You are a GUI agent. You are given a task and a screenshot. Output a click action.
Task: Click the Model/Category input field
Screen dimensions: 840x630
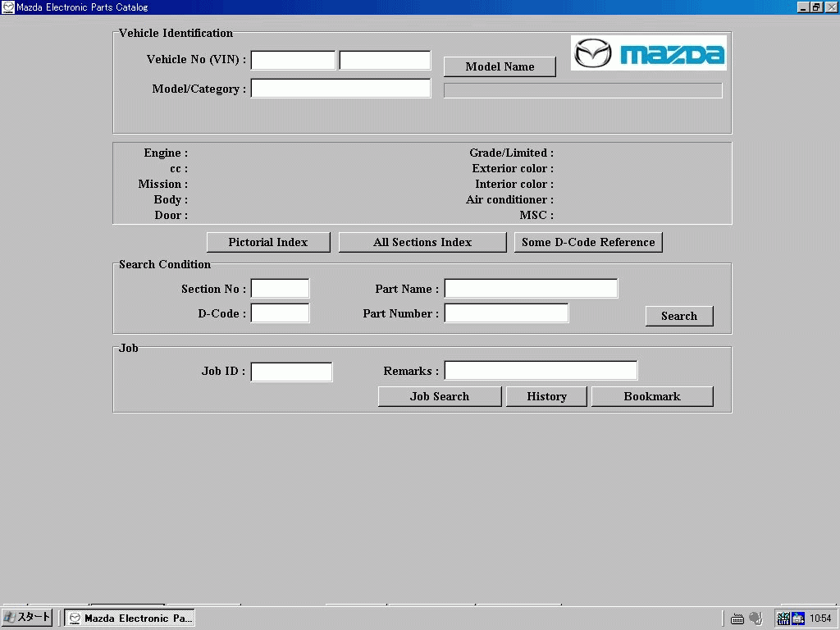pos(340,89)
